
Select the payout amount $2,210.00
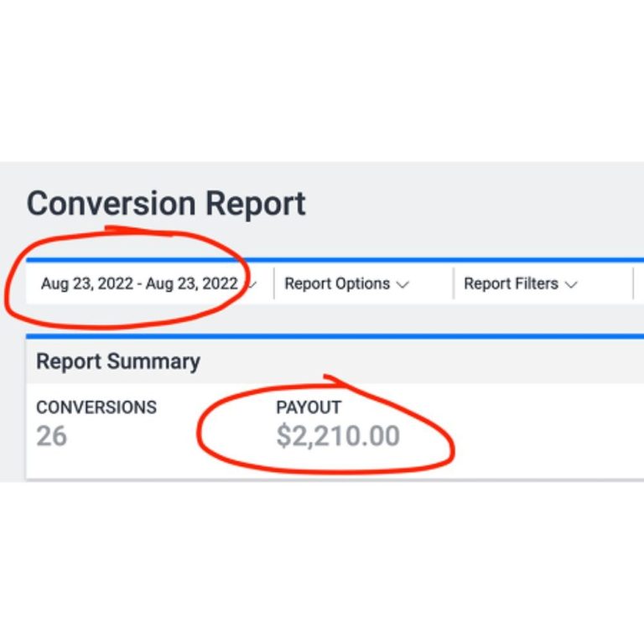coord(338,436)
